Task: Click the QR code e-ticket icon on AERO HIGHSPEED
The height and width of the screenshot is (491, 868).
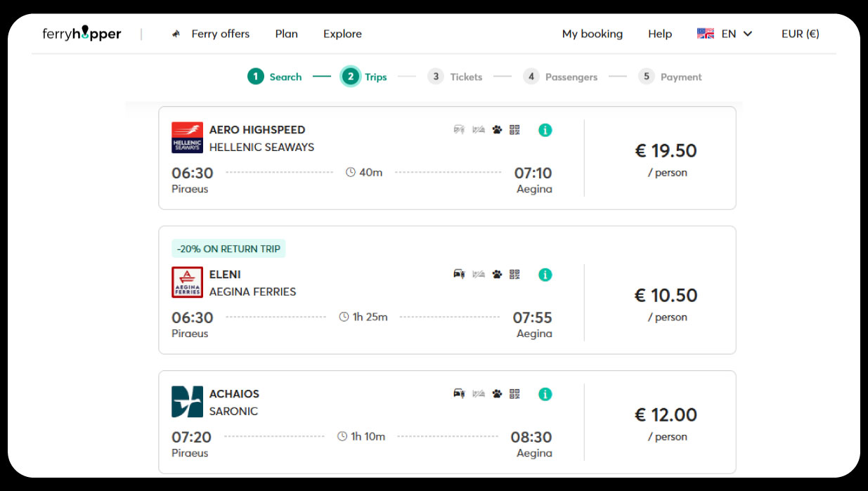Action: click(514, 130)
